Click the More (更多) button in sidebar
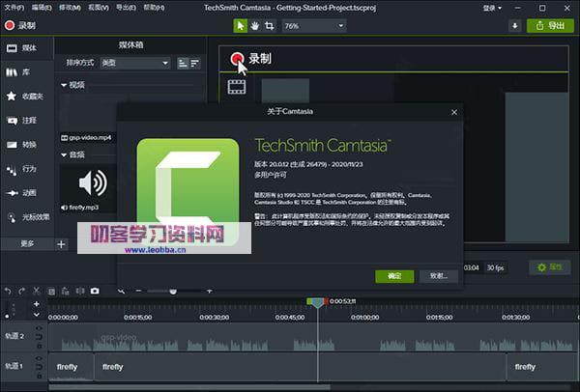 click(27, 244)
